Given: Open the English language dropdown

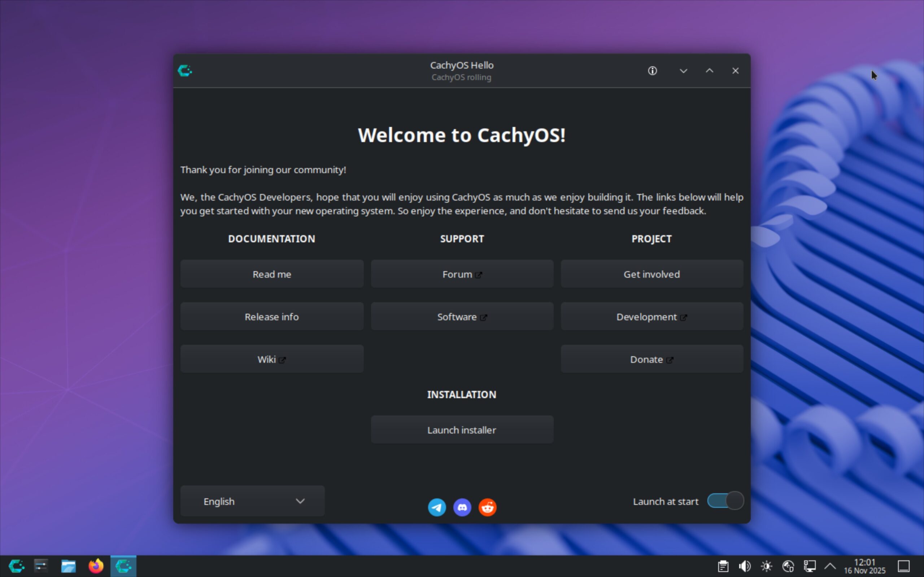Looking at the screenshot, I should 252,501.
